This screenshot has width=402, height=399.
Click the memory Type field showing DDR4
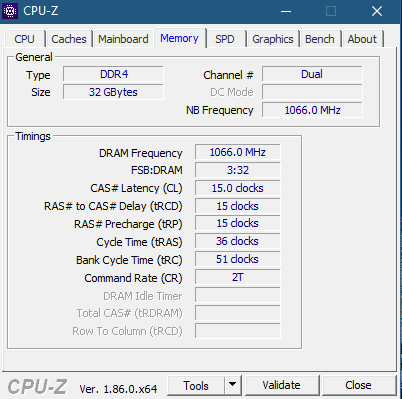click(x=113, y=74)
